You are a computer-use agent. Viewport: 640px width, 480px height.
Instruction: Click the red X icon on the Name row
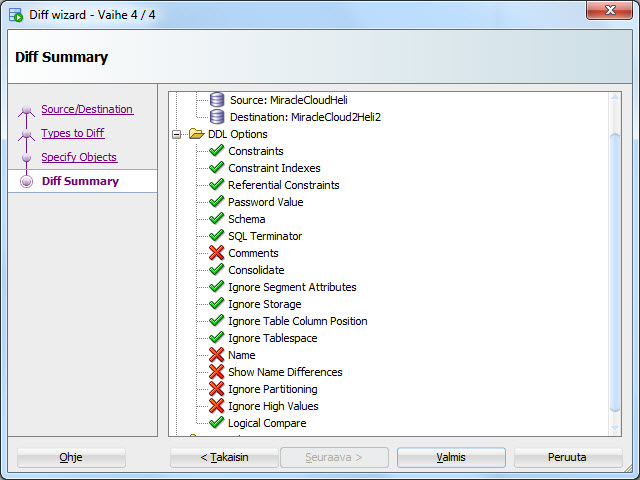(x=216, y=355)
